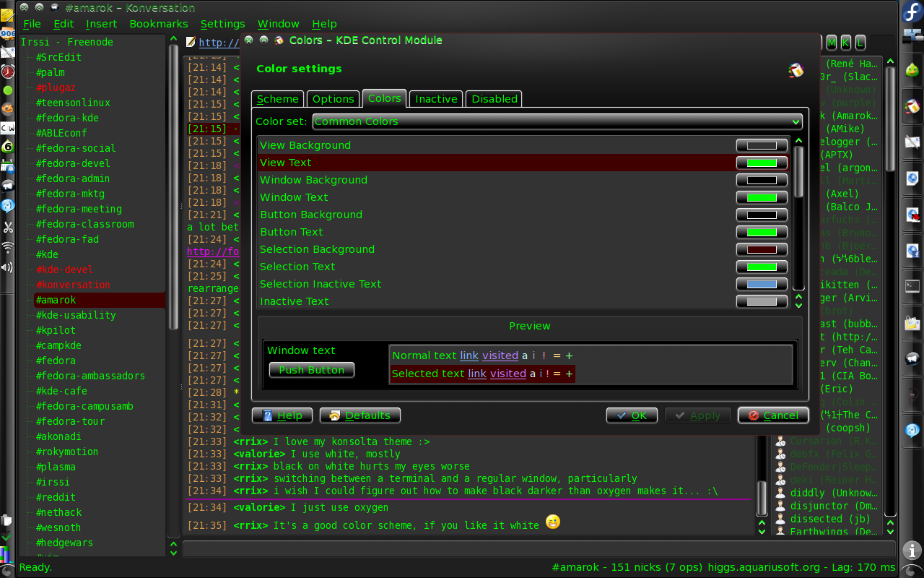Switch to the Options tab

coord(334,99)
